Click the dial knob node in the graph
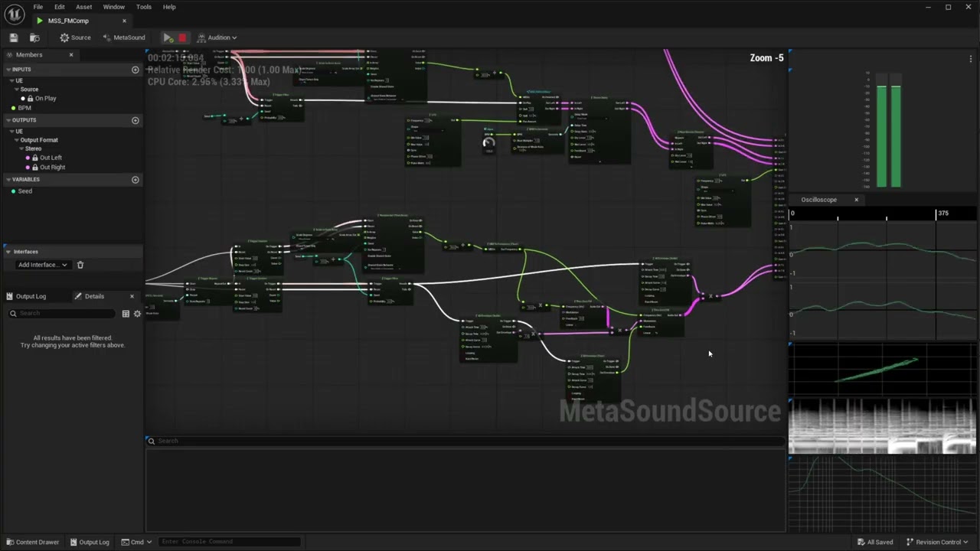Screen dimensions: 980x551 pos(489,143)
